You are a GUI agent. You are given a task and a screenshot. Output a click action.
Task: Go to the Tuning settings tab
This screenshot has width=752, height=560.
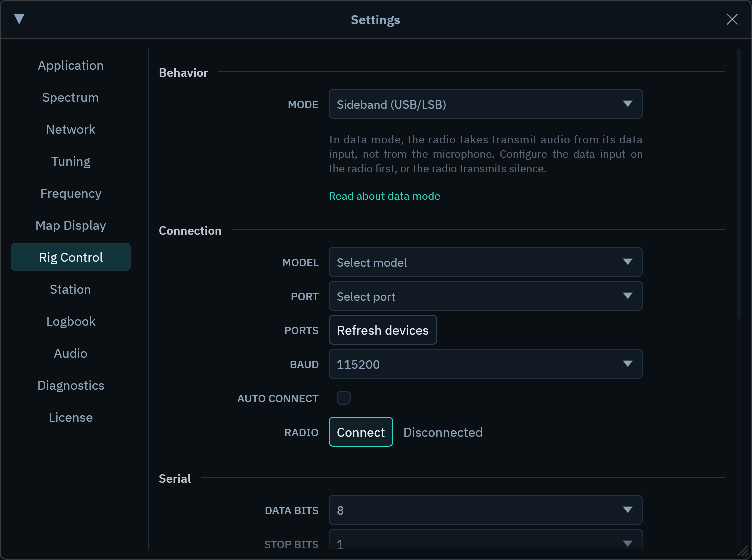pyautogui.click(x=71, y=161)
